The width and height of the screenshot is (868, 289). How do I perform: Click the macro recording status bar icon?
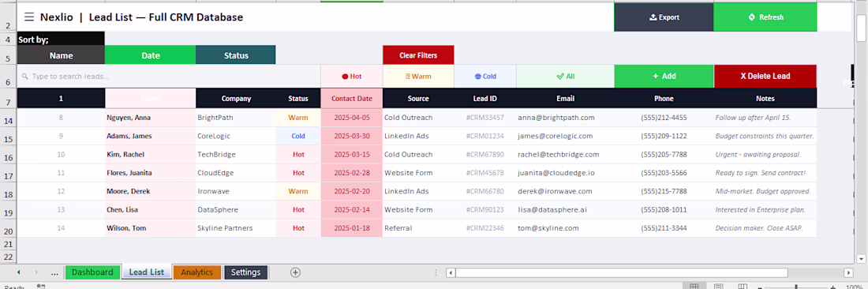click(41, 287)
